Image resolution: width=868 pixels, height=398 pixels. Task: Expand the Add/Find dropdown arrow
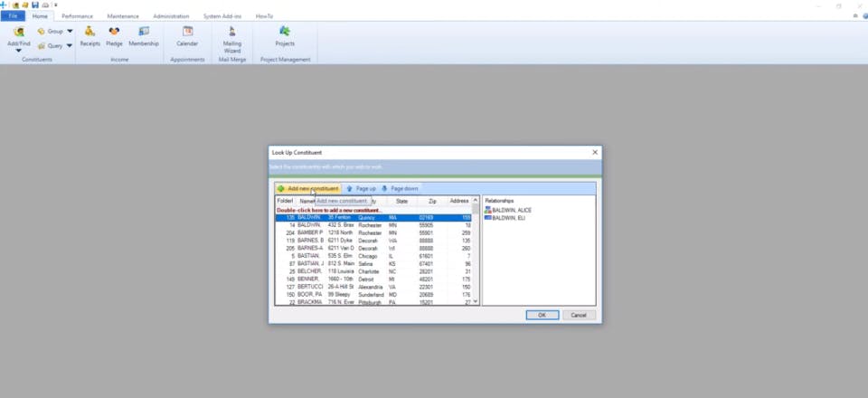pyautogui.click(x=18, y=51)
